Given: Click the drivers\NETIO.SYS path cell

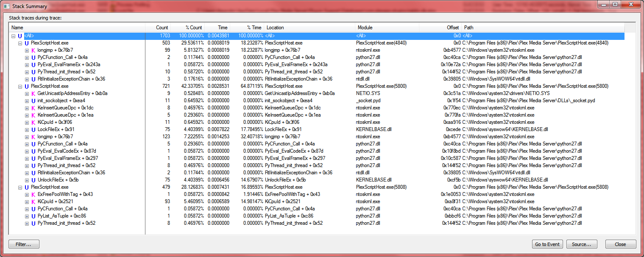Looking at the screenshot, I should [506, 93].
